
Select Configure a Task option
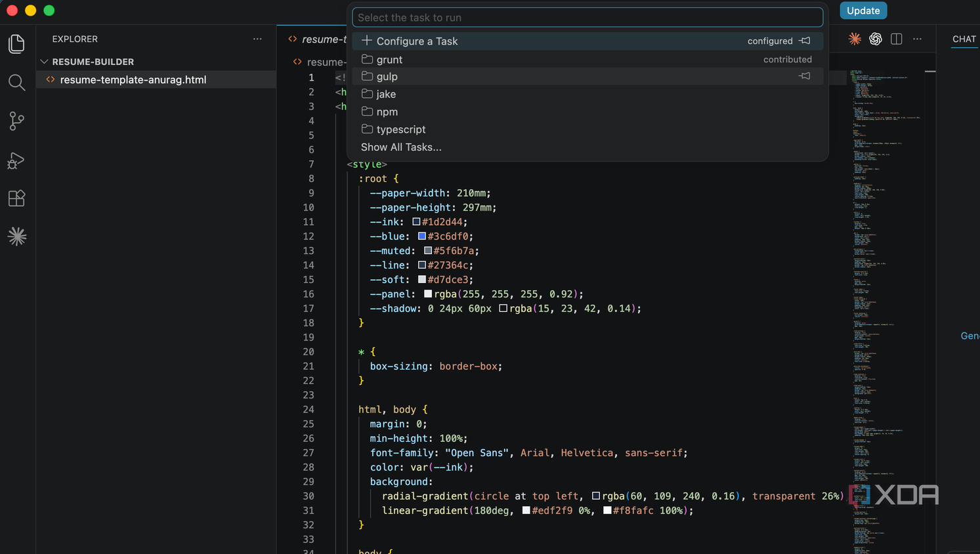tap(587, 41)
